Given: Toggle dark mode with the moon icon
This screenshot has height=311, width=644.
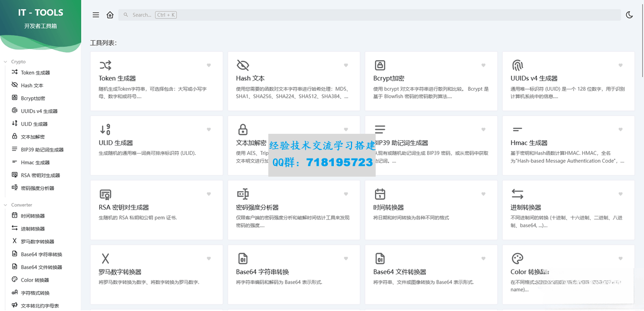Looking at the screenshot, I should point(630,15).
